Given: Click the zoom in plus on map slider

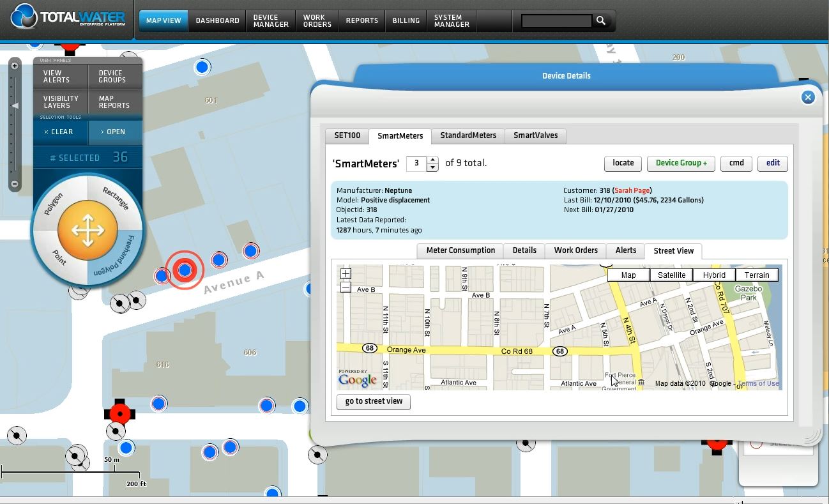Looking at the screenshot, I should pyautogui.click(x=15, y=66).
